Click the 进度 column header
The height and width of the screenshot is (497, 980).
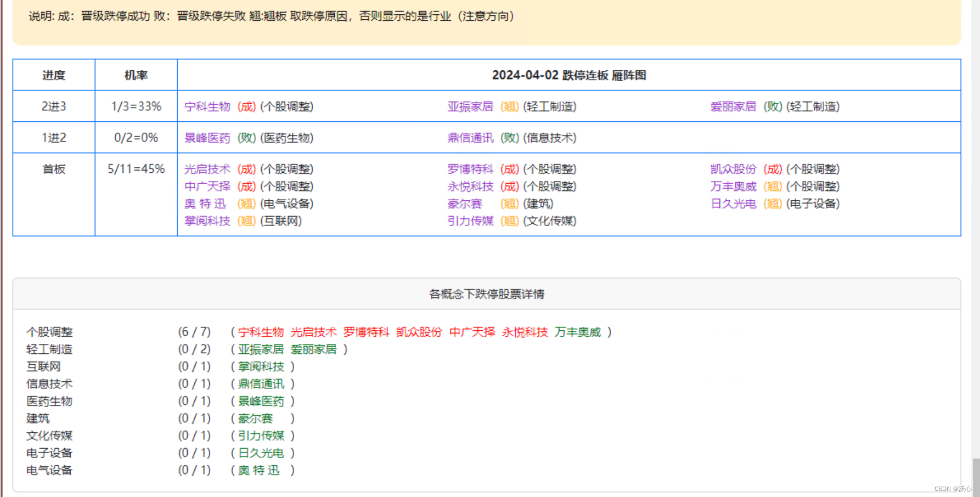tap(54, 75)
